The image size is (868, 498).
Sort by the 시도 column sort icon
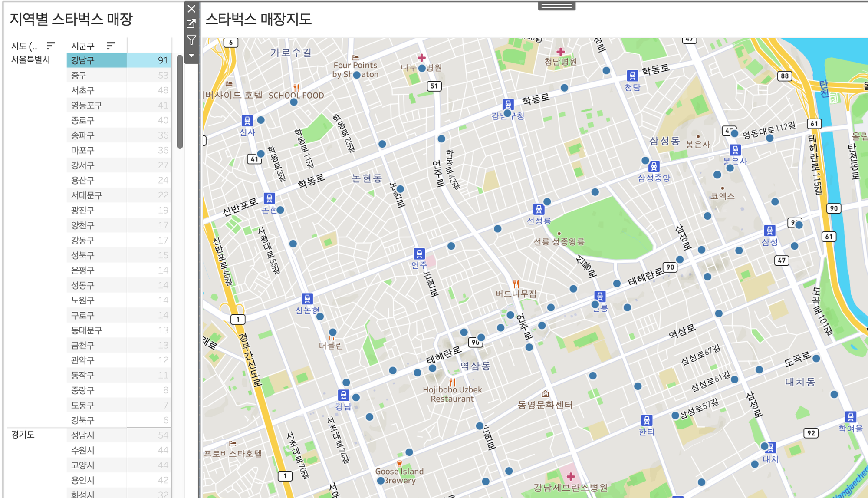tap(51, 46)
